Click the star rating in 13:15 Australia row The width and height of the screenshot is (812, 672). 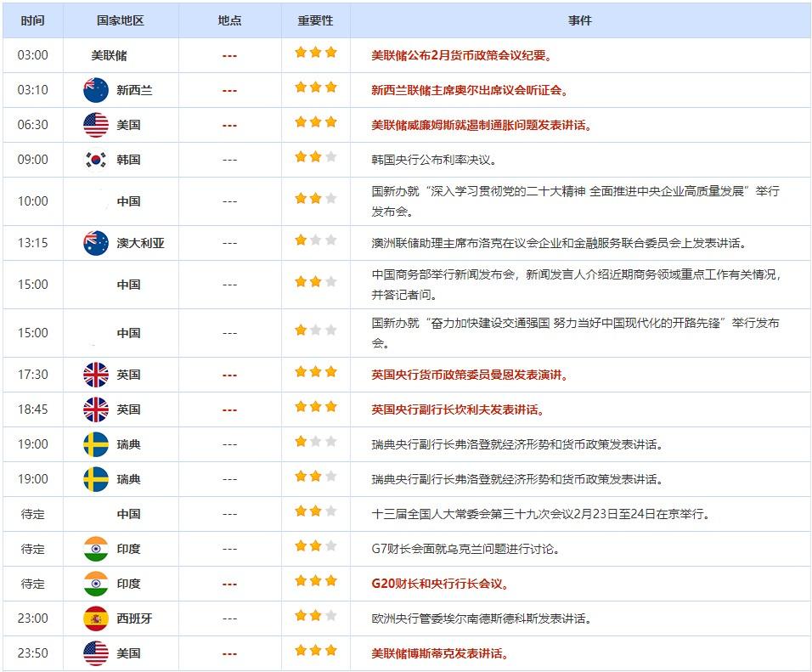coord(315,240)
